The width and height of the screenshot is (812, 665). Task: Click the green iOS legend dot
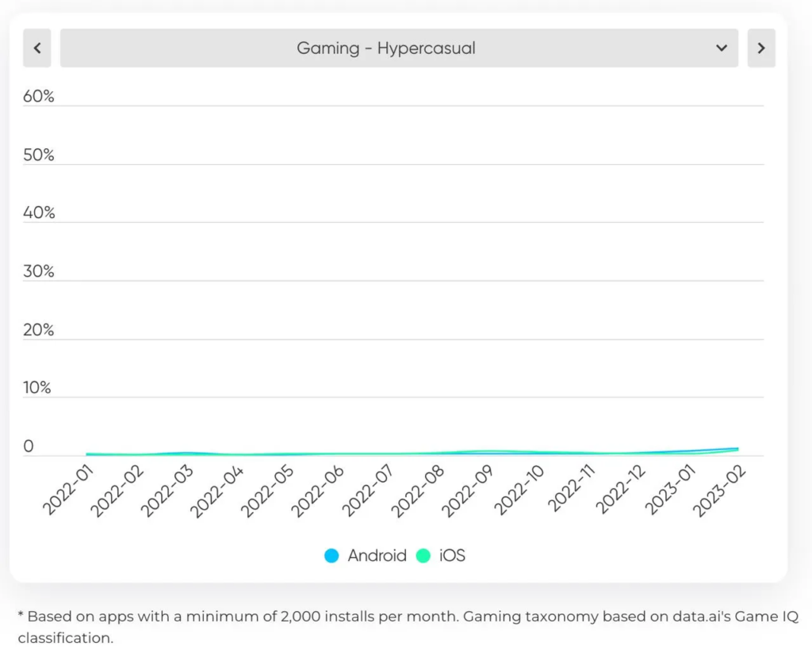click(x=423, y=556)
